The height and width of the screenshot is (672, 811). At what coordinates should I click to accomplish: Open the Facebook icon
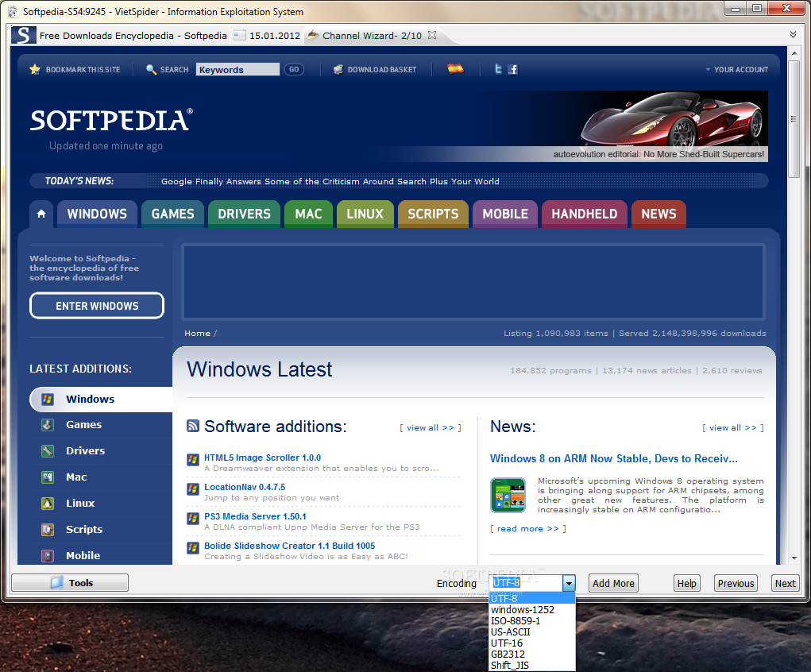click(x=512, y=69)
